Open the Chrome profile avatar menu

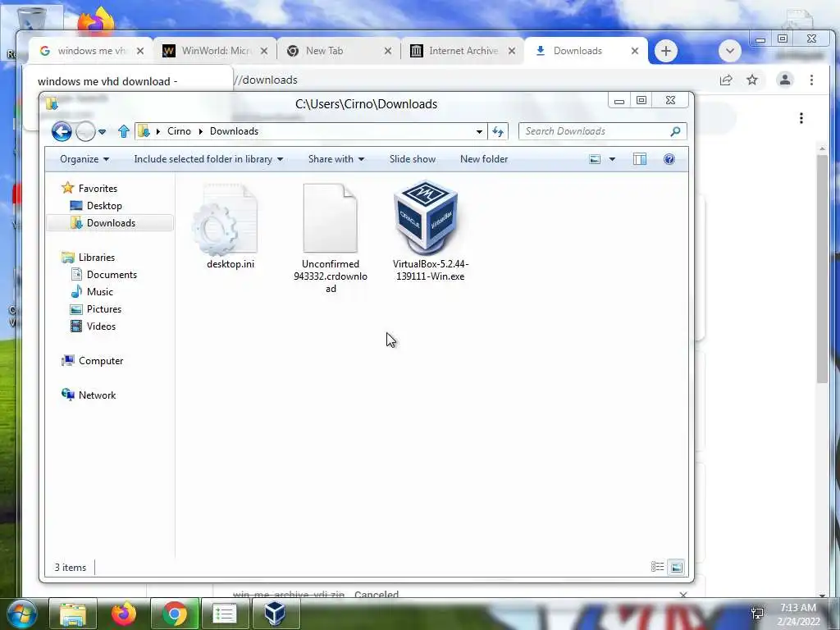click(x=785, y=80)
